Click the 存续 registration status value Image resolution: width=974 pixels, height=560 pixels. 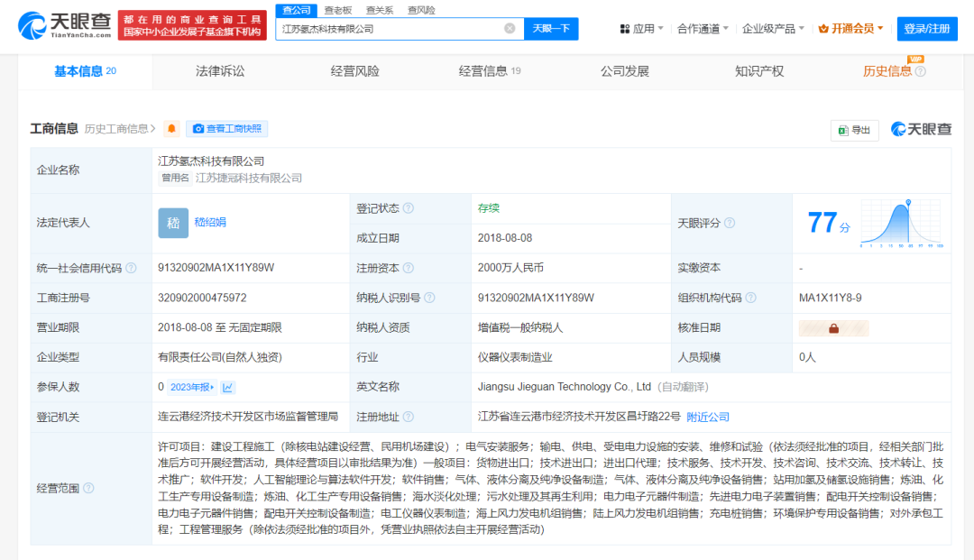(488, 208)
